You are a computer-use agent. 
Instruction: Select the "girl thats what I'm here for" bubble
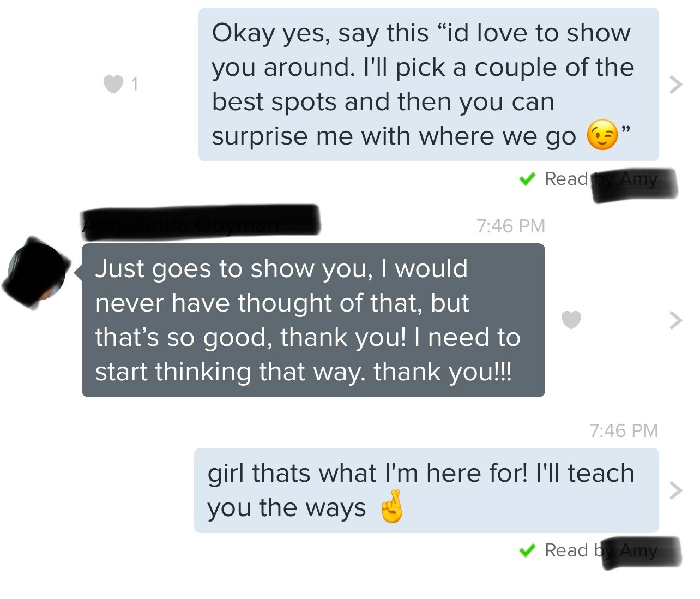coord(426,490)
